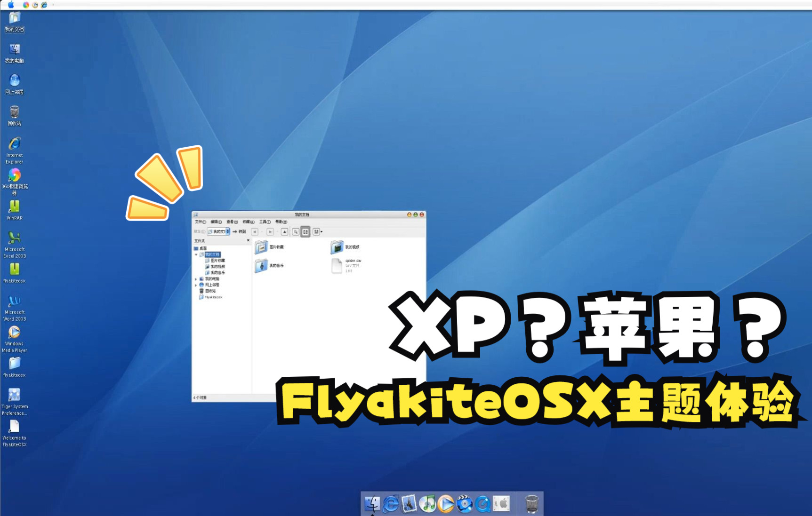This screenshot has height=516, width=812.
Task: Collapse the 我的文档 tree node
Action: click(196, 254)
